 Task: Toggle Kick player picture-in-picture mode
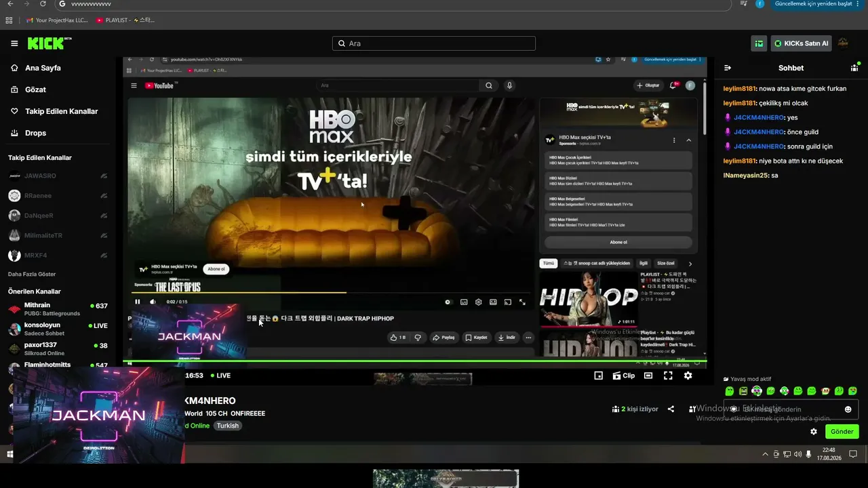(598, 375)
